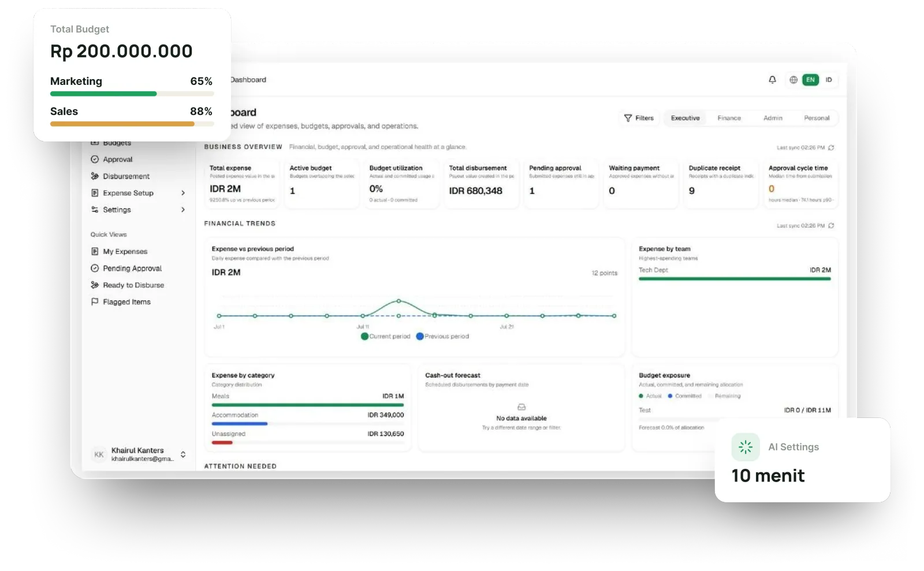Click the globe language icon
This screenshot has height=571, width=924.
pos(793,80)
